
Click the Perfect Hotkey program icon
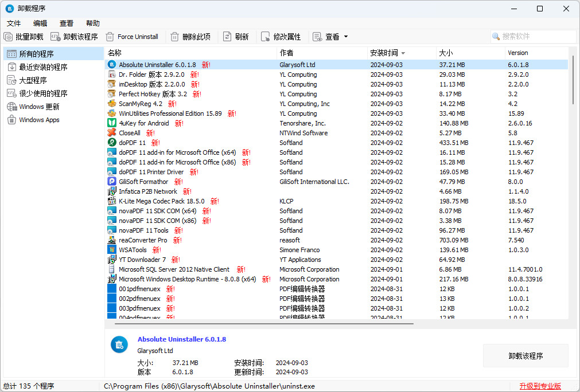tap(112, 94)
